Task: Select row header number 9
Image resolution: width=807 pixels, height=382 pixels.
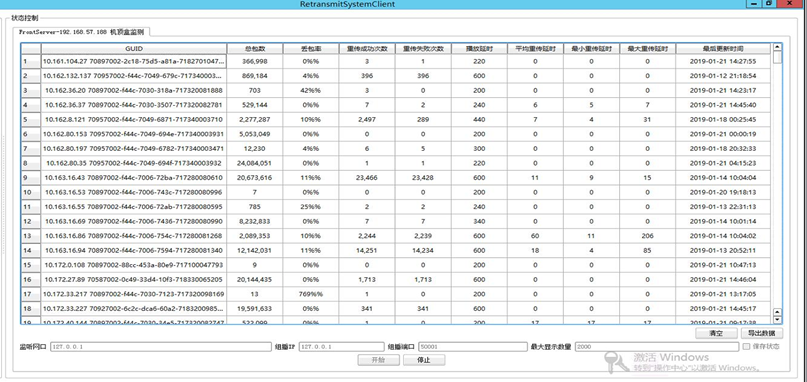Action: tap(31, 178)
